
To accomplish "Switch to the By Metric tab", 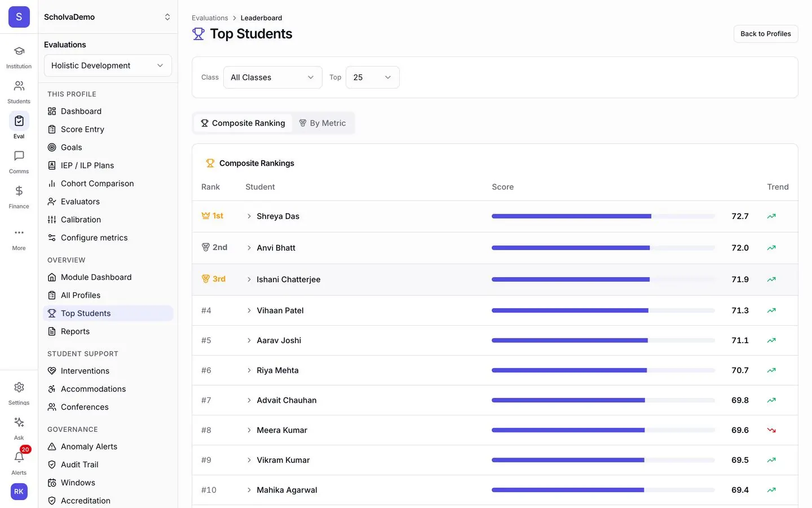I will tap(323, 123).
